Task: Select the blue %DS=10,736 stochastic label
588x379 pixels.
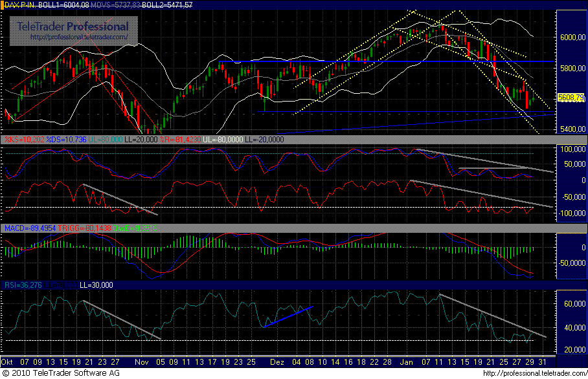Action: [x=66, y=139]
